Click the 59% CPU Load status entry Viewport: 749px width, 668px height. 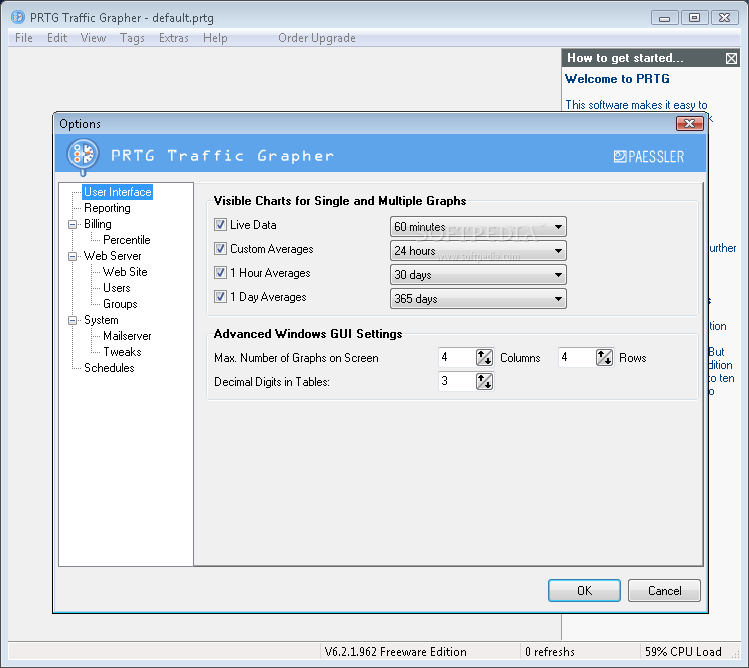click(683, 652)
